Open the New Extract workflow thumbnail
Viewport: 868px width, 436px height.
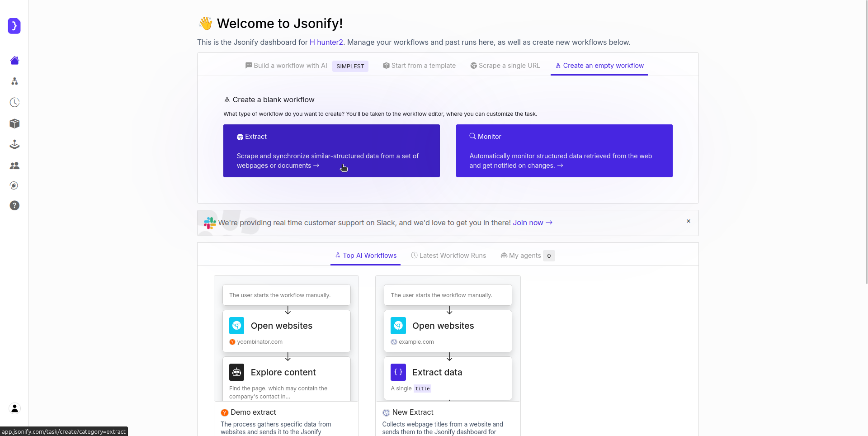point(448,353)
